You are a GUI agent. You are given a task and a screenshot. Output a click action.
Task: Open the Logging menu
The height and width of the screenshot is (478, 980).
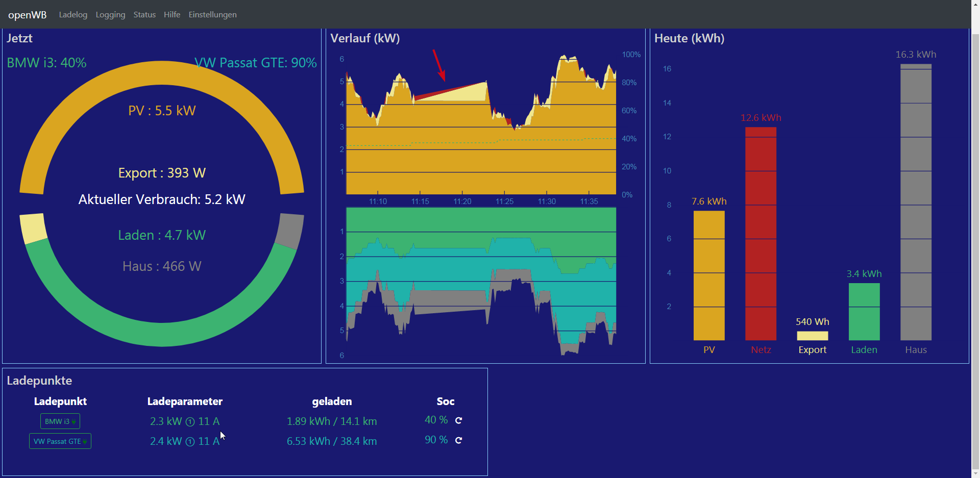click(x=110, y=15)
